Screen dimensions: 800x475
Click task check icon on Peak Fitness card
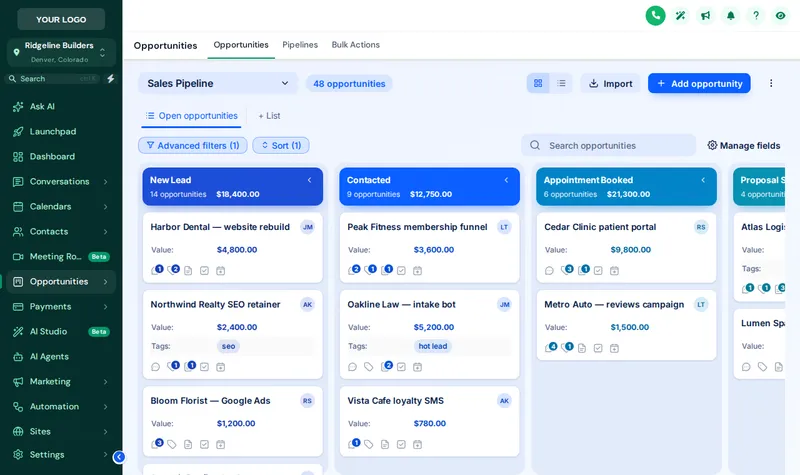[401, 271]
